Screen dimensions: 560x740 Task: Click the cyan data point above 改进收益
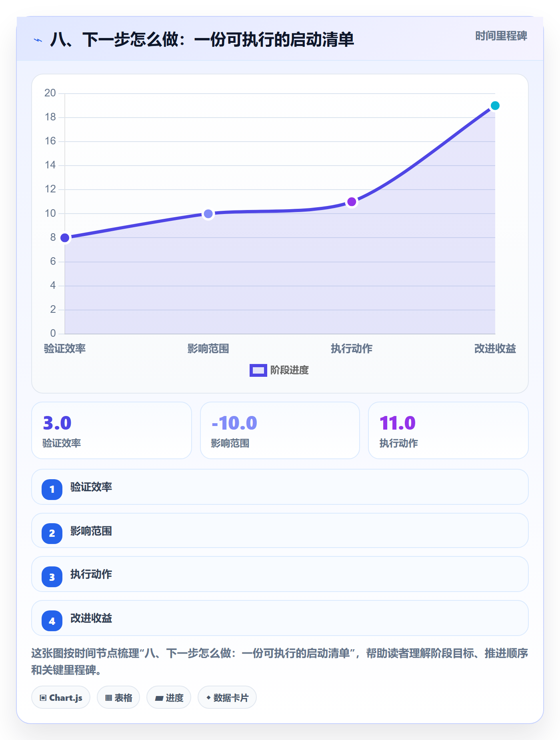point(495,106)
